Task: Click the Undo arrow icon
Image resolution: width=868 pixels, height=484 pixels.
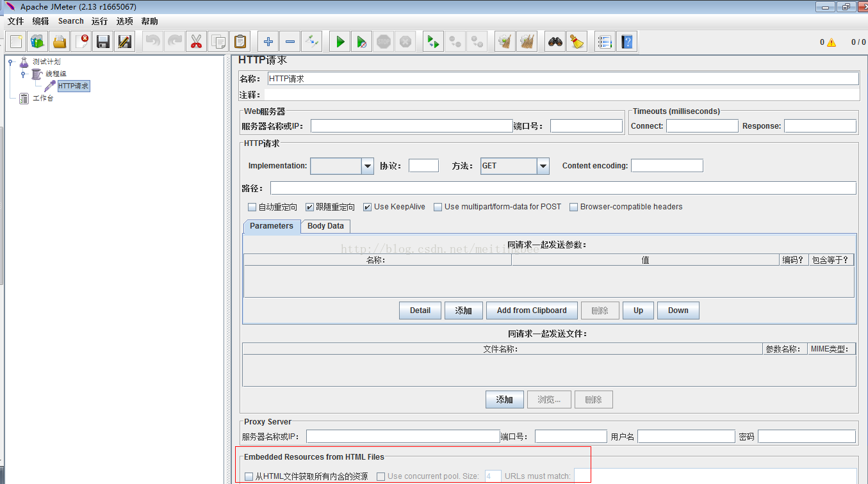Action: (152, 42)
